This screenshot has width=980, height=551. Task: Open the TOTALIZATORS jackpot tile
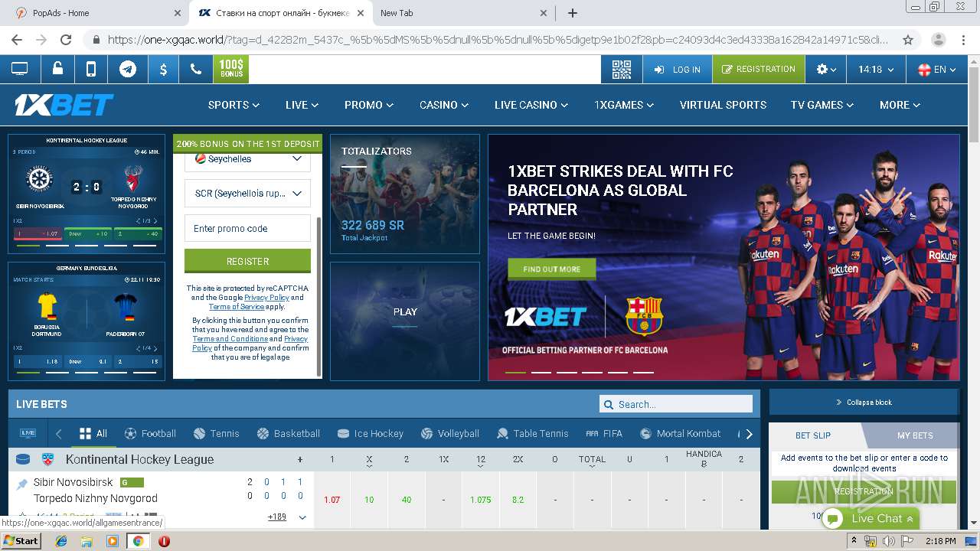tap(405, 194)
